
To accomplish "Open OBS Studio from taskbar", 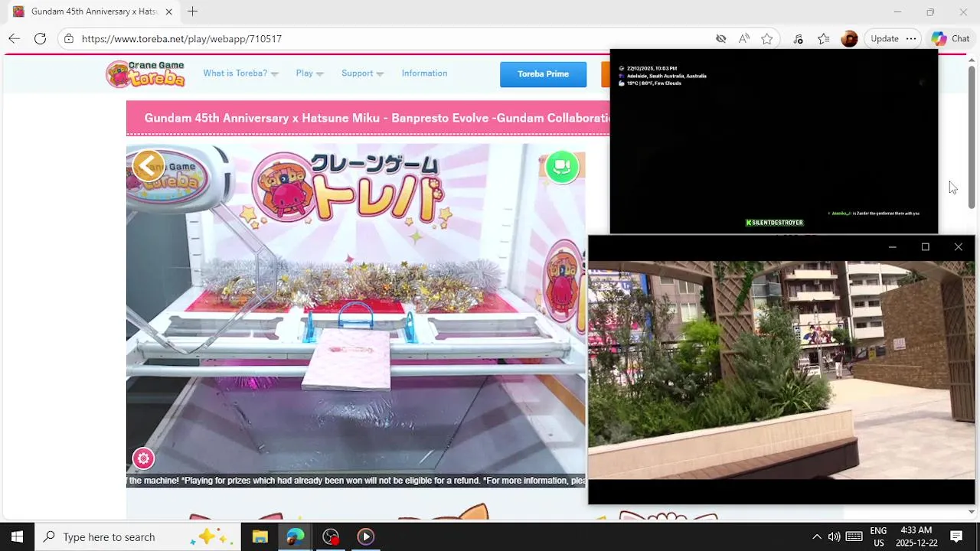I will [x=331, y=536].
